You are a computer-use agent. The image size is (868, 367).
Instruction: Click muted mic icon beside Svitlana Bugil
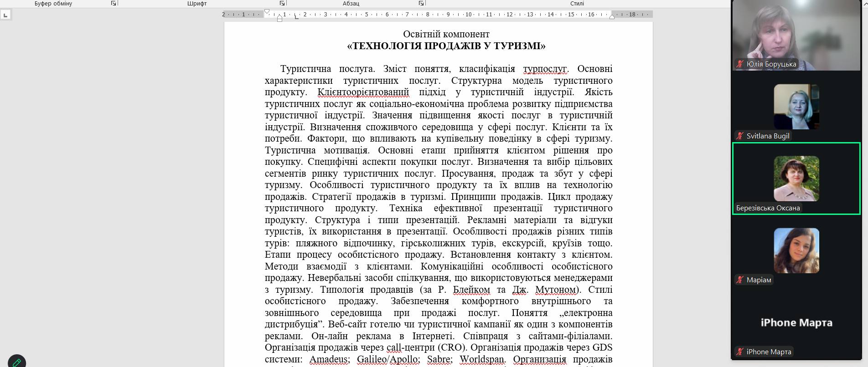pos(740,136)
